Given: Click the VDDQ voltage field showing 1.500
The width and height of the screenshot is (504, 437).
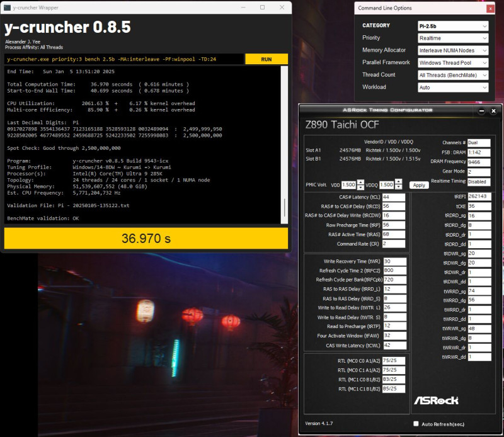Looking at the screenshot, I should (x=387, y=184).
